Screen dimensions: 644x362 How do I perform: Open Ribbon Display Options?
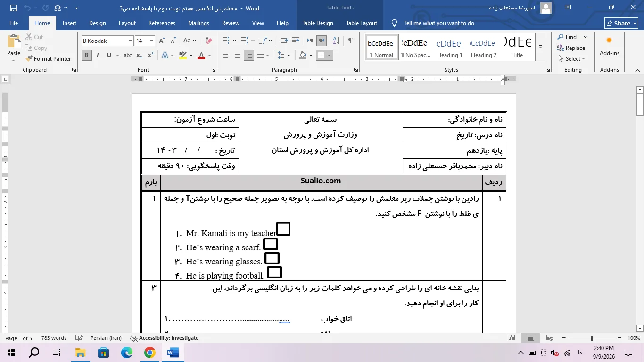(568, 8)
